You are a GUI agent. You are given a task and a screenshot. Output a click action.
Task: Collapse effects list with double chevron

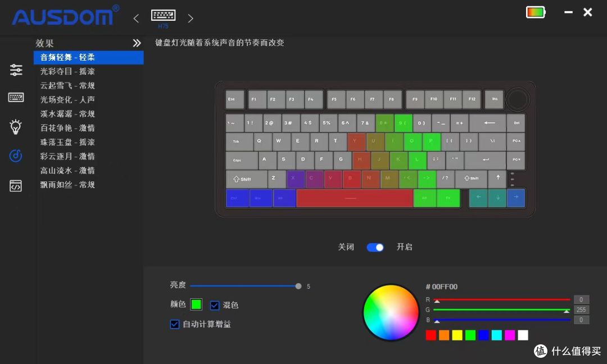click(137, 43)
